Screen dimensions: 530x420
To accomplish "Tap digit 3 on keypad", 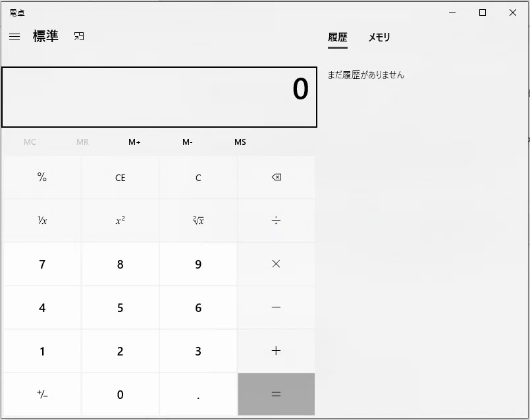I will click(198, 351).
